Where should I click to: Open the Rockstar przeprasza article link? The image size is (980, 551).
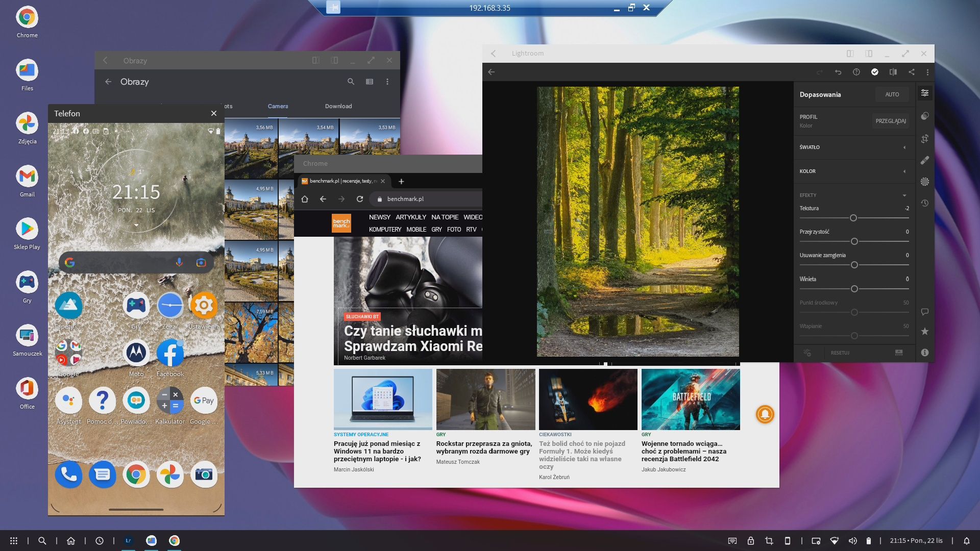pyautogui.click(x=484, y=447)
